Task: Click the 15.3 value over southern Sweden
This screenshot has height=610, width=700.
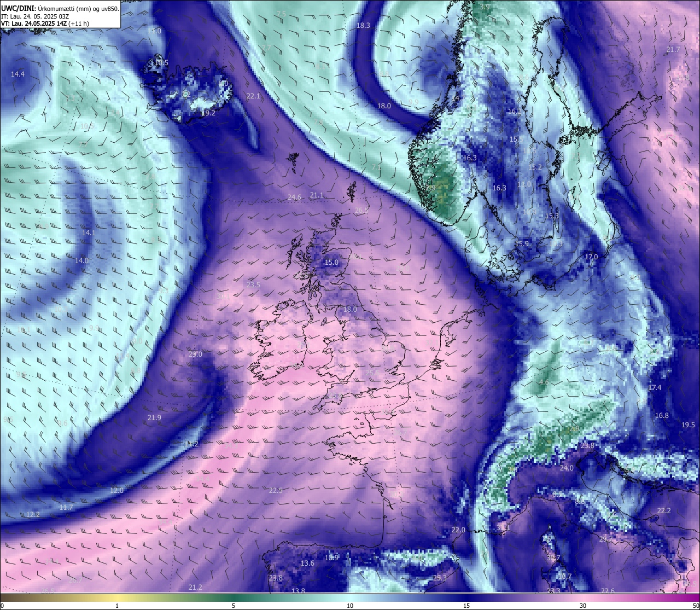Action: click(552, 216)
